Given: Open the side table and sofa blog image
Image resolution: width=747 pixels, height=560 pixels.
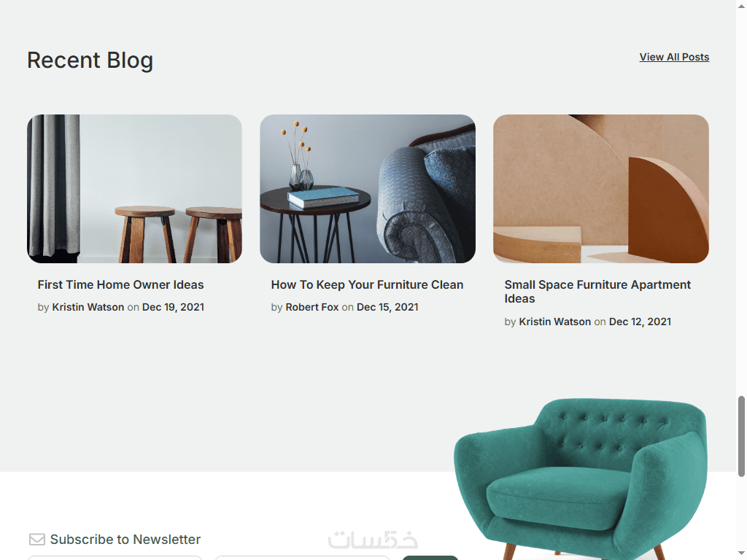Looking at the screenshot, I should 368,189.
